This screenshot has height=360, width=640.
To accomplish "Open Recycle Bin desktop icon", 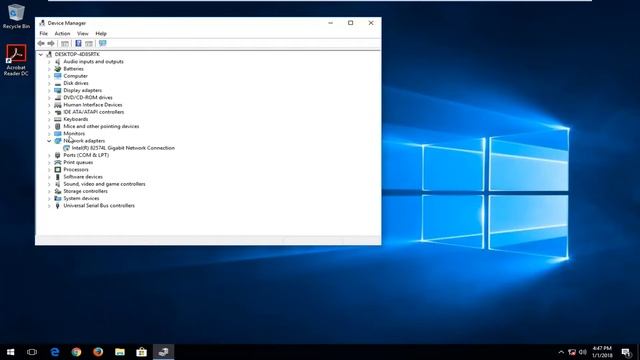I will click(x=16, y=16).
